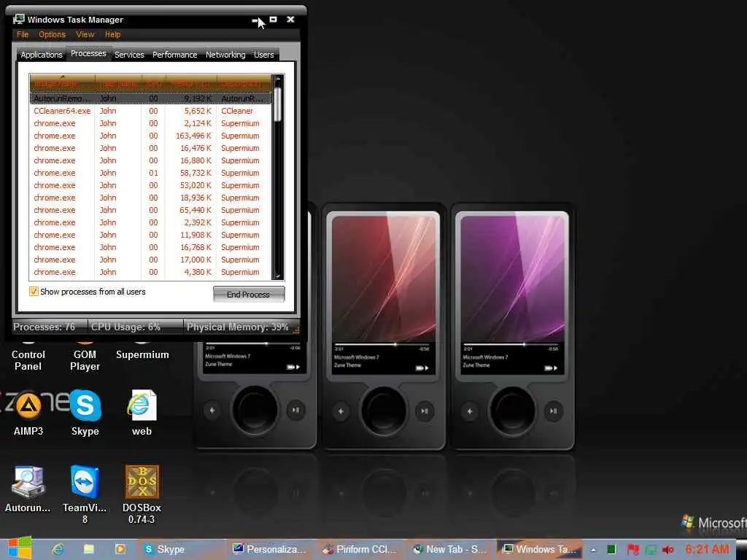Click the green system tray icon
747x560 pixels.
[x=612, y=550]
